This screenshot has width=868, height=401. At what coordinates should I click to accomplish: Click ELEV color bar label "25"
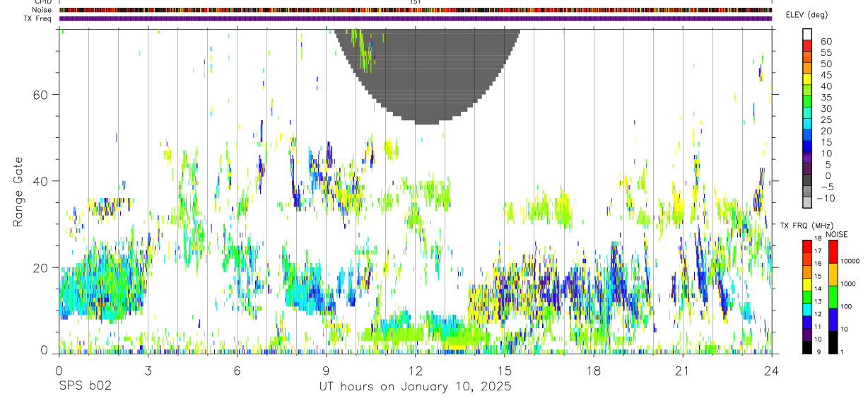coord(826,120)
